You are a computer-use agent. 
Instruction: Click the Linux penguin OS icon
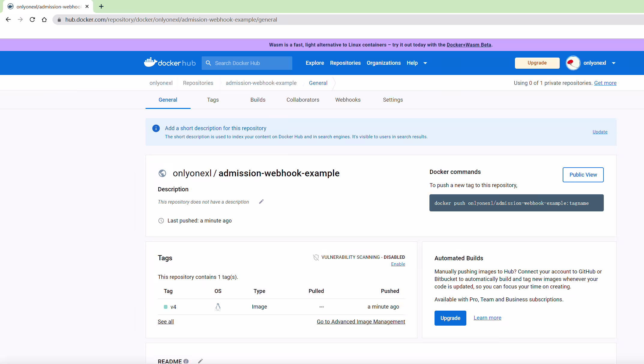tap(218, 307)
